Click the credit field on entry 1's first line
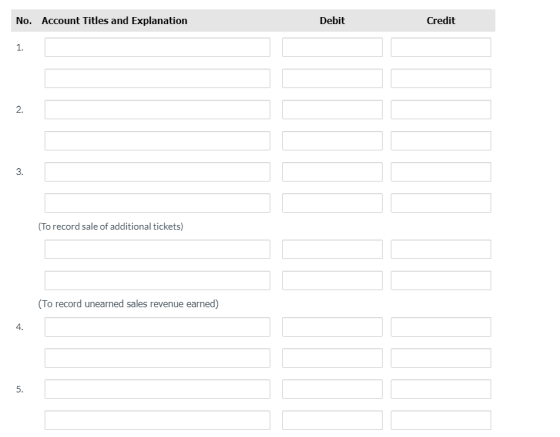 tap(441, 47)
